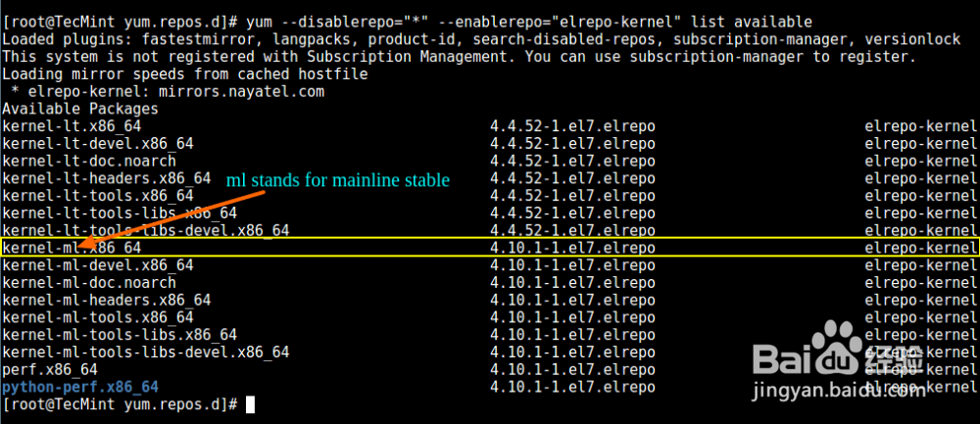This screenshot has width=980, height=424.
Task: Click the kernel-lt.x86_64 package name
Action: point(72,126)
